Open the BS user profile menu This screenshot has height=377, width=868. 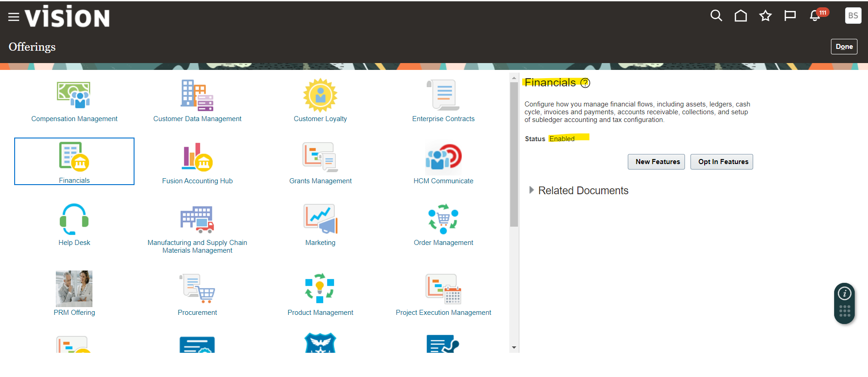(x=853, y=16)
